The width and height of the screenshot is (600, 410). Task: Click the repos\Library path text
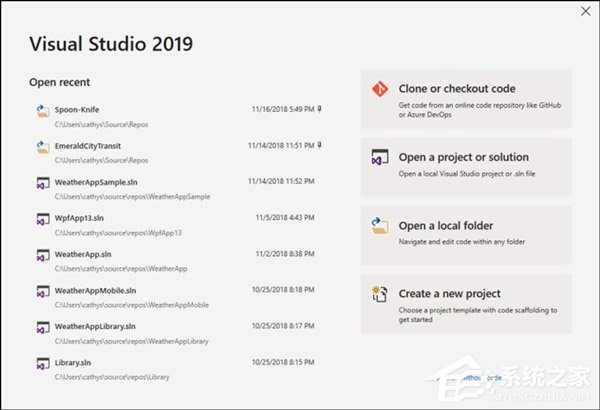[x=112, y=377]
